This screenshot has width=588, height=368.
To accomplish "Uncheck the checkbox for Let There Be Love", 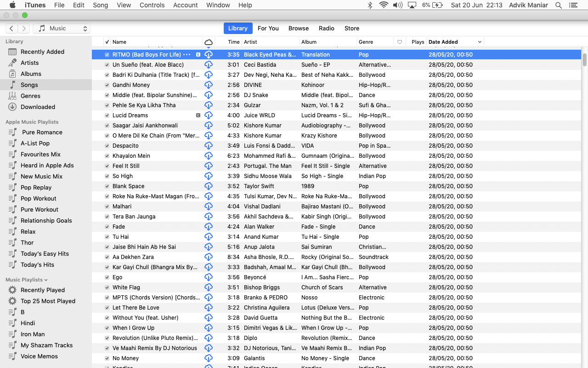I will click(107, 308).
